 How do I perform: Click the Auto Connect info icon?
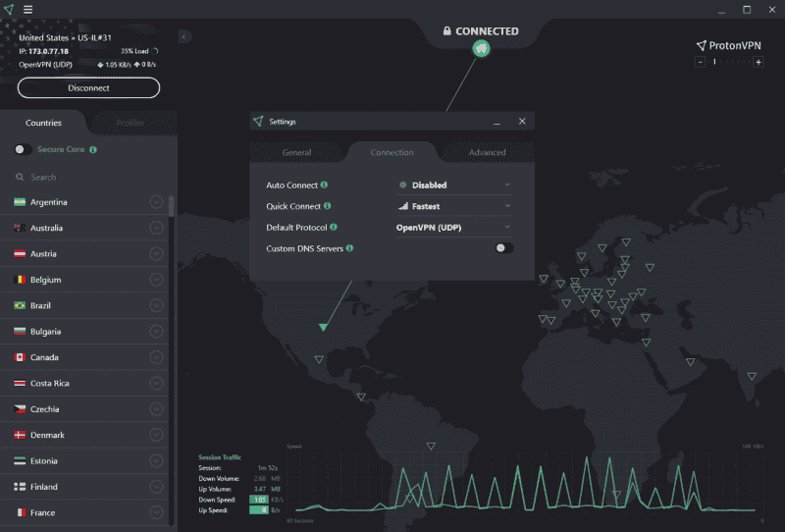325,185
